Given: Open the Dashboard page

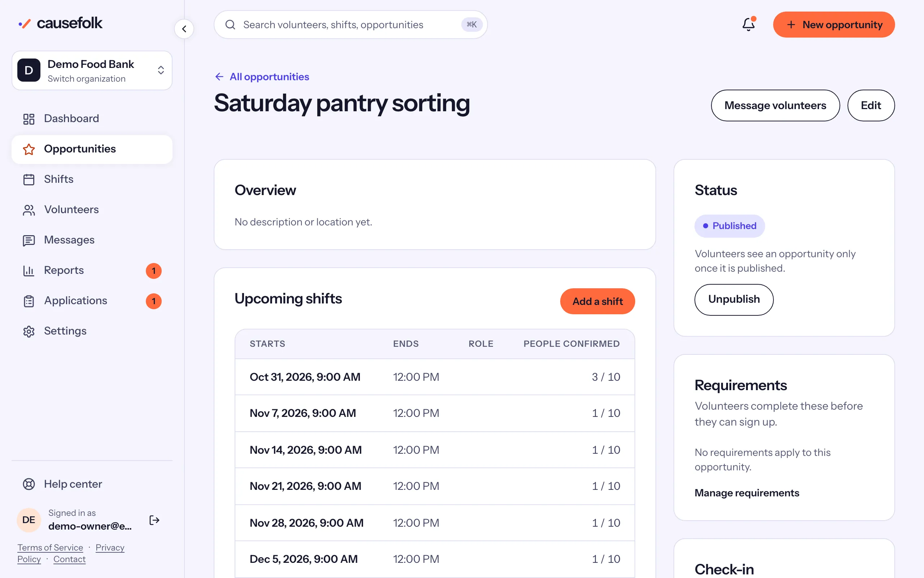Looking at the screenshot, I should (x=92, y=119).
